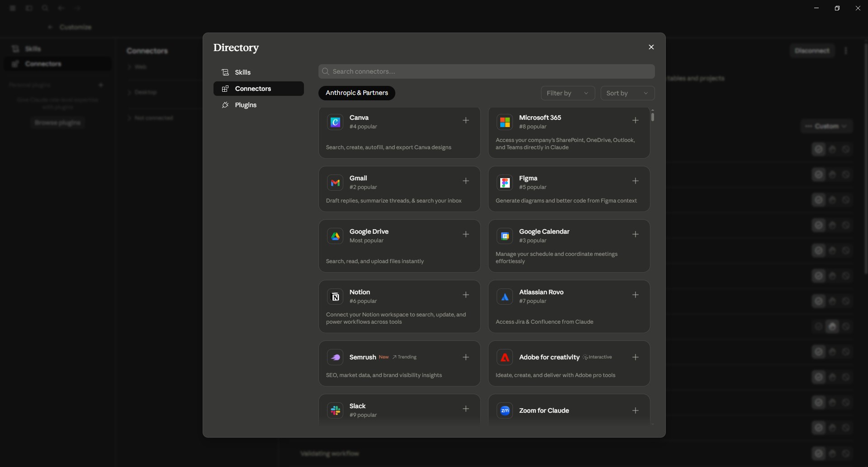Add the Gmail connector plus icon

[x=465, y=181]
